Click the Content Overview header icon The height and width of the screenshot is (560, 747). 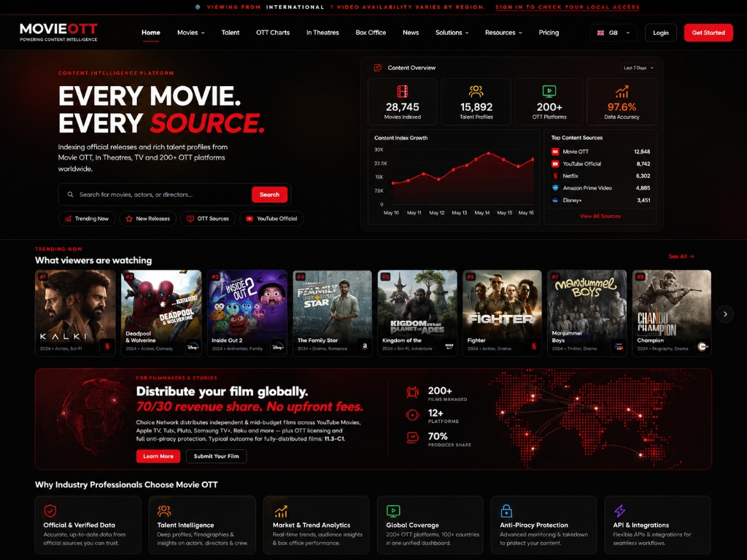pos(378,68)
